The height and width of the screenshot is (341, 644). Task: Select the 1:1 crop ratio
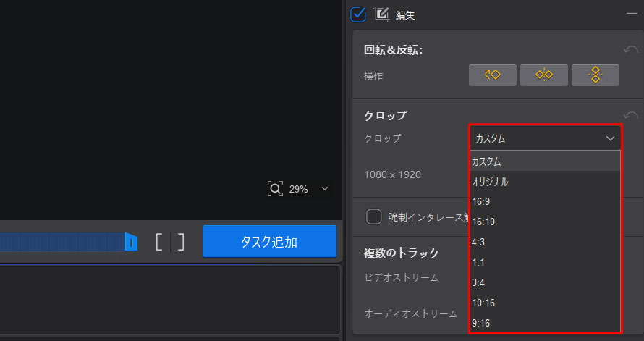point(545,261)
